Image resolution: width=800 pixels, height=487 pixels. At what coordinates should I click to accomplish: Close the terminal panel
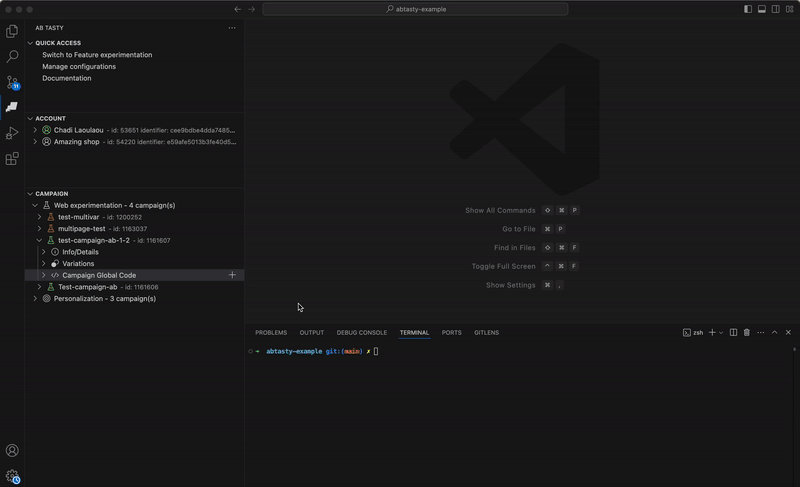click(x=788, y=332)
